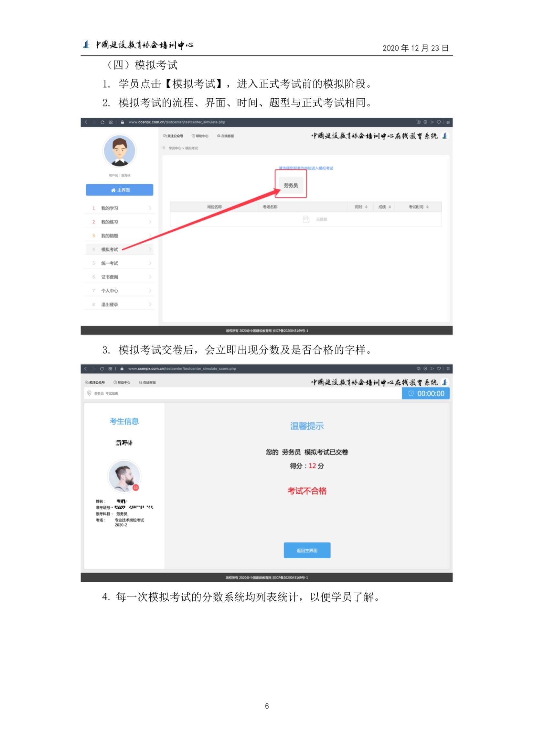Click the heart favorite icon in top browser bar
The height and width of the screenshot is (756, 534).
[439, 122]
